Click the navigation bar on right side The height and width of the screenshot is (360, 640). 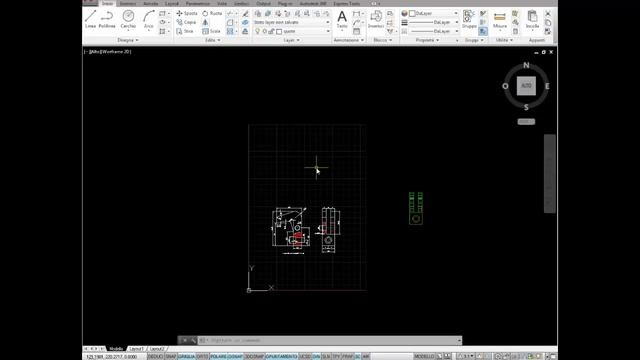pyautogui.click(x=549, y=173)
